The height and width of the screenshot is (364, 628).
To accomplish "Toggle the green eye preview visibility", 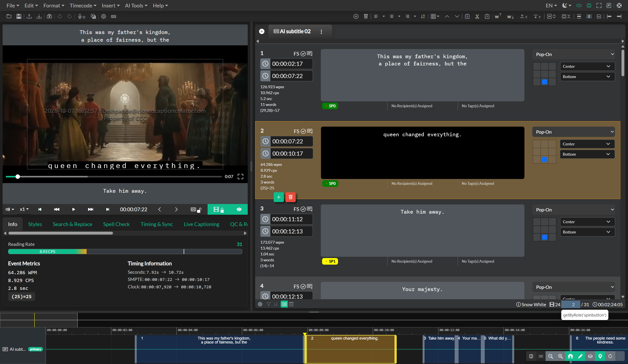I will pyautogui.click(x=239, y=209).
